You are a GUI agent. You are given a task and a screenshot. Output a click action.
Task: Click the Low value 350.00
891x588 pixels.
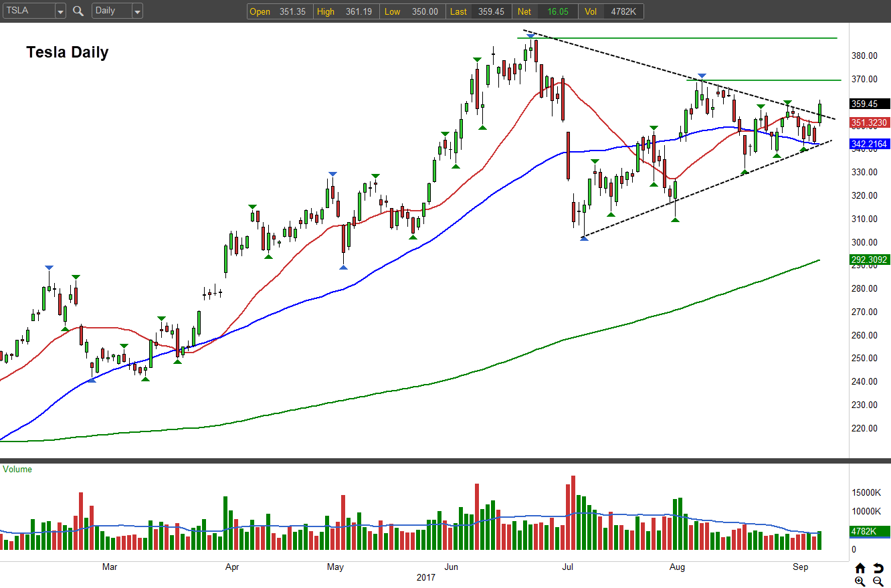tap(425, 11)
